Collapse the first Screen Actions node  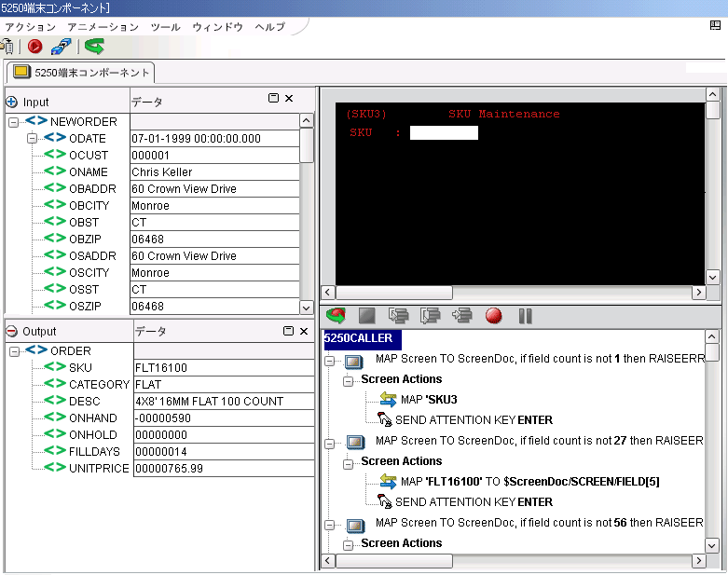[349, 381]
